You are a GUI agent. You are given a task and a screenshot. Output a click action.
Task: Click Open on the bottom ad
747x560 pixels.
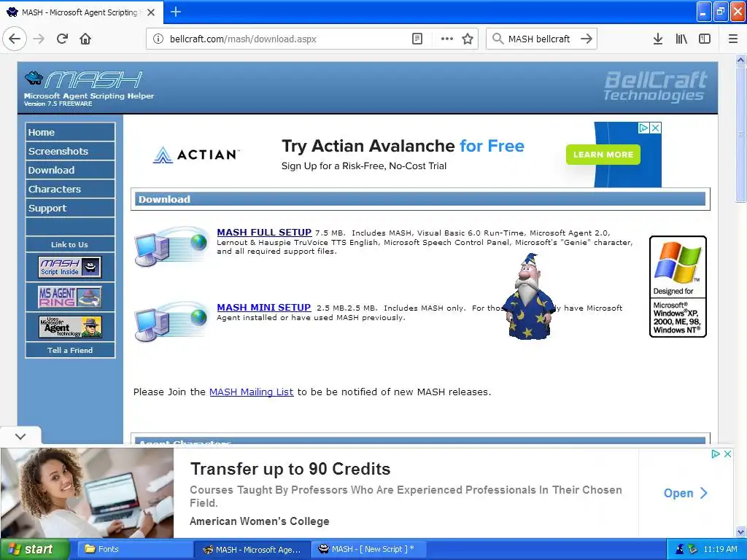685,494
